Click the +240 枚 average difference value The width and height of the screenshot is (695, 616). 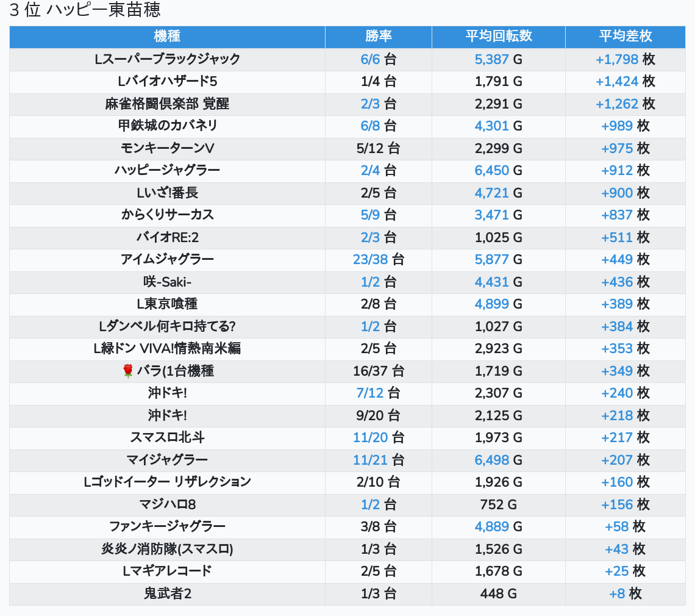(x=625, y=393)
